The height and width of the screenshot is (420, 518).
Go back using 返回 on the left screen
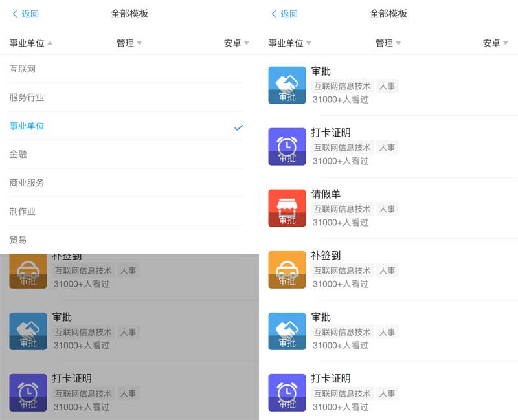pyautogui.click(x=25, y=14)
